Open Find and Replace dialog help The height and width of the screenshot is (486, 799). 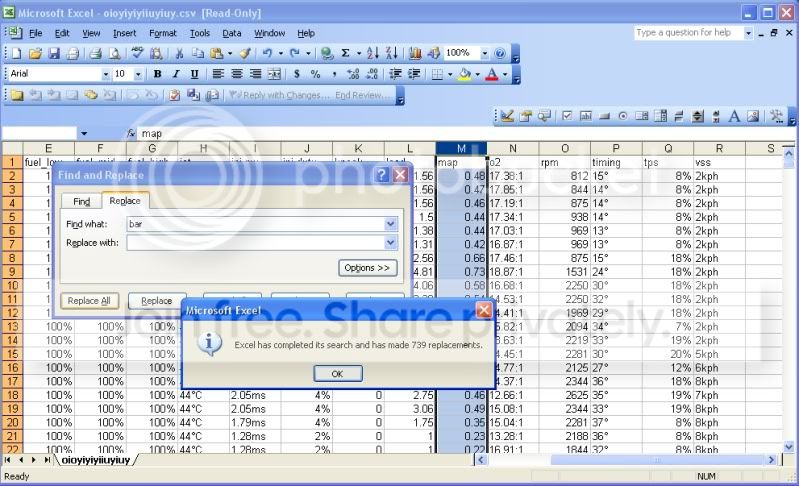(382, 175)
